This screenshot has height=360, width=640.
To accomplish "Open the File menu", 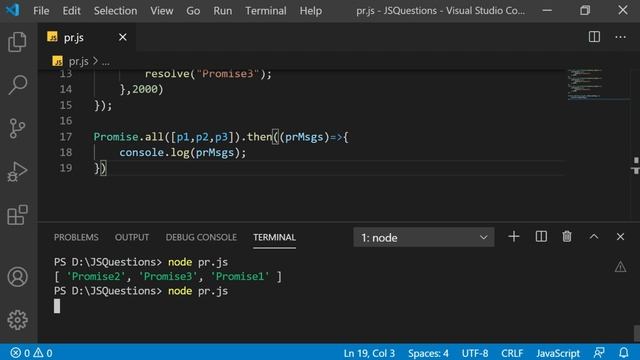I will [x=41, y=11].
